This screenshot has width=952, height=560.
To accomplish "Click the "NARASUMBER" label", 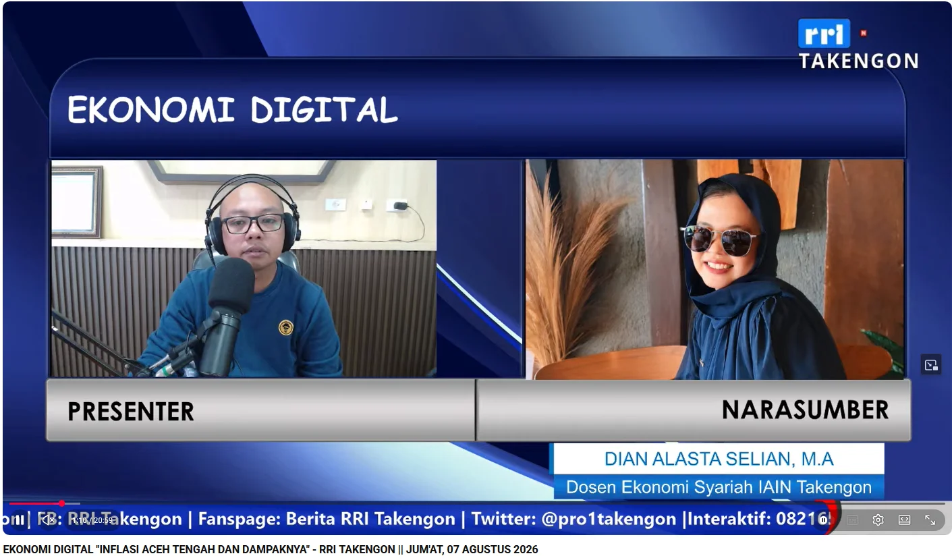I will point(805,410).
